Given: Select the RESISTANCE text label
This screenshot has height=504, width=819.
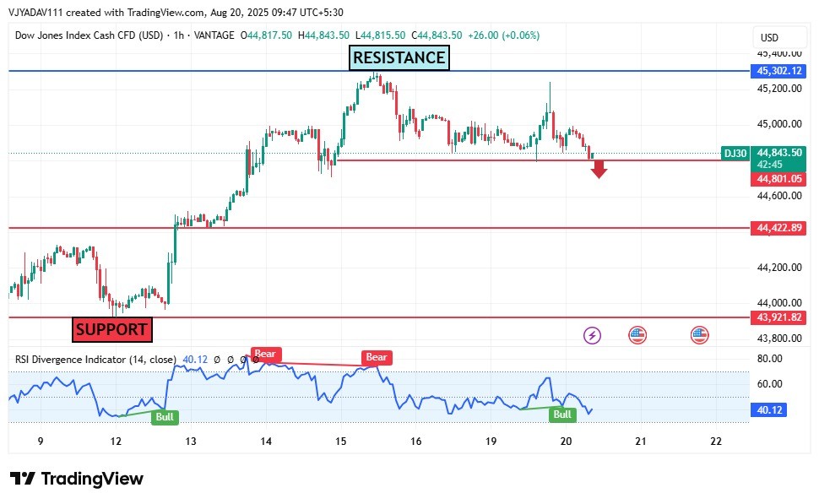Looking at the screenshot, I should tap(399, 58).
